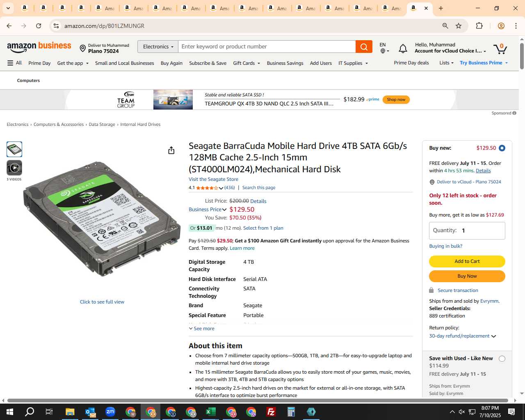Open the Chrome profile avatar icon
The width and height of the screenshot is (525, 420).
click(x=501, y=26)
